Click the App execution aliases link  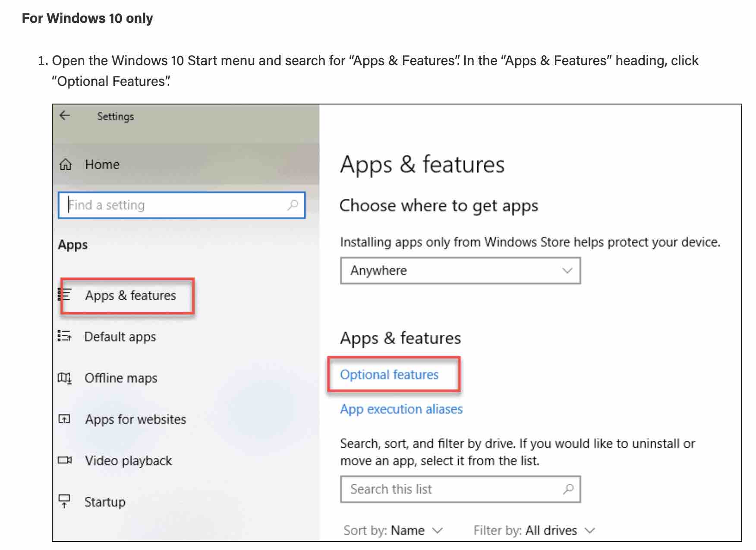click(x=401, y=409)
